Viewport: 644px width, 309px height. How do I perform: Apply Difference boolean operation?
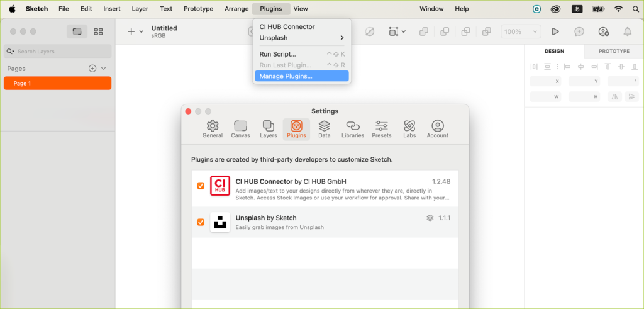(487, 31)
